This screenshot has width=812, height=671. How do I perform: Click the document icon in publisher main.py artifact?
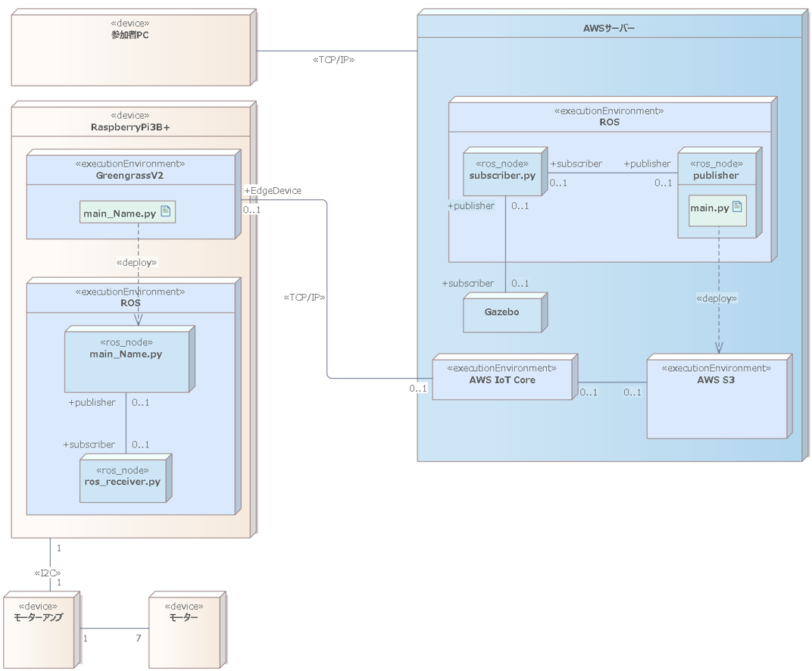[737, 206]
